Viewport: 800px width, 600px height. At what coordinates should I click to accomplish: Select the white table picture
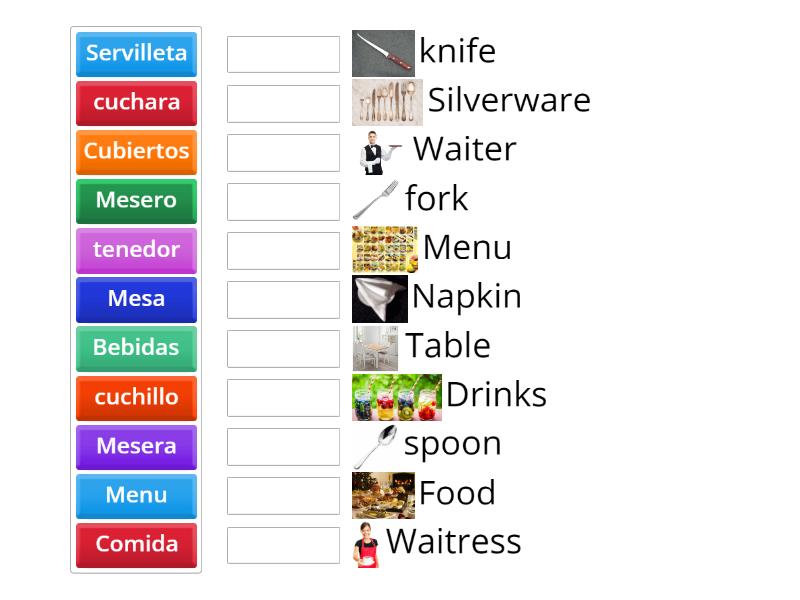tap(377, 345)
